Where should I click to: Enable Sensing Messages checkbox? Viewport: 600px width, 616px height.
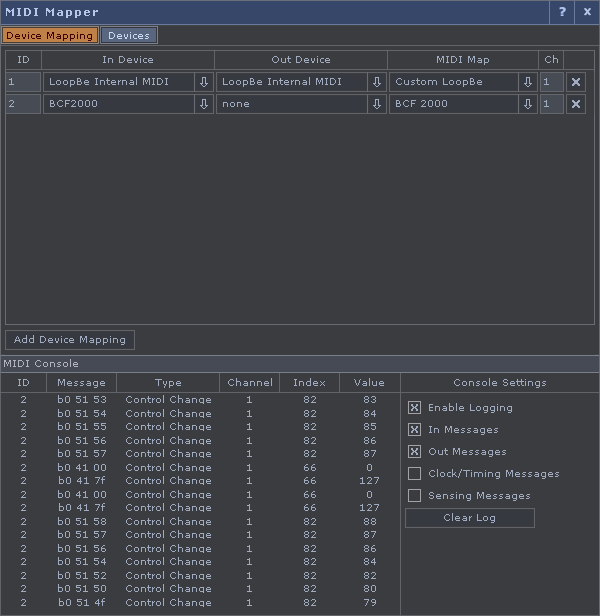point(414,496)
